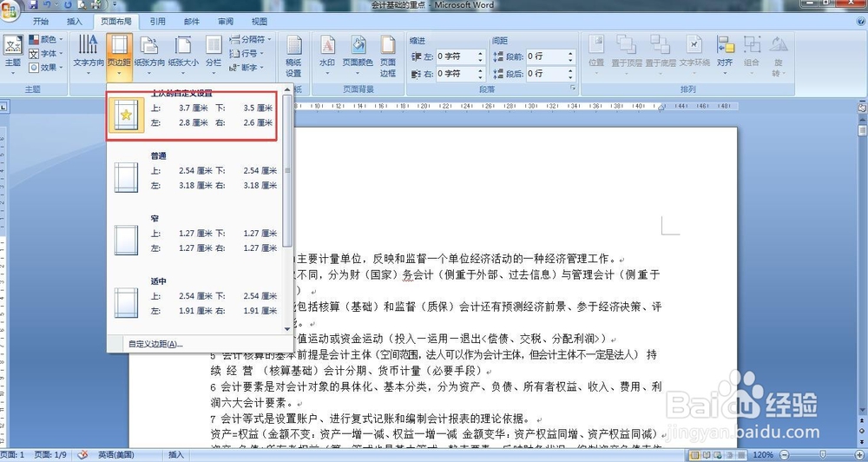This screenshot has width=868, height=462.
Task: Click the zoom in plus button
Action: coord(861,455)
